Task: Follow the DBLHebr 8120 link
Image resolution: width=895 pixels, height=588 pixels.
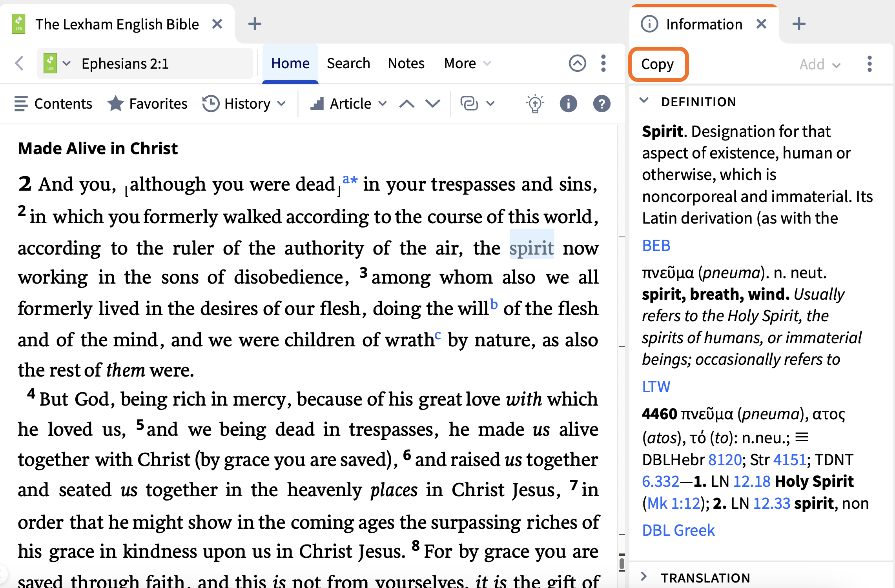Action: [725, 459]
